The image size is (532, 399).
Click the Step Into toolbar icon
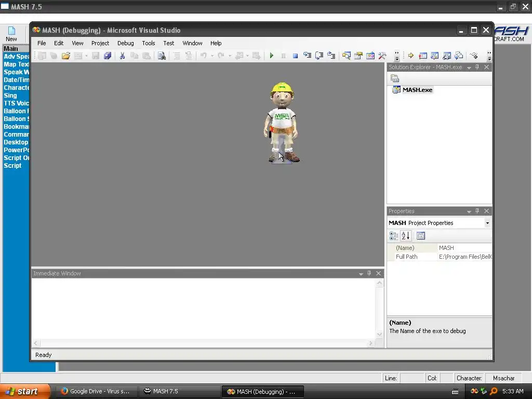tap(308, 56)
